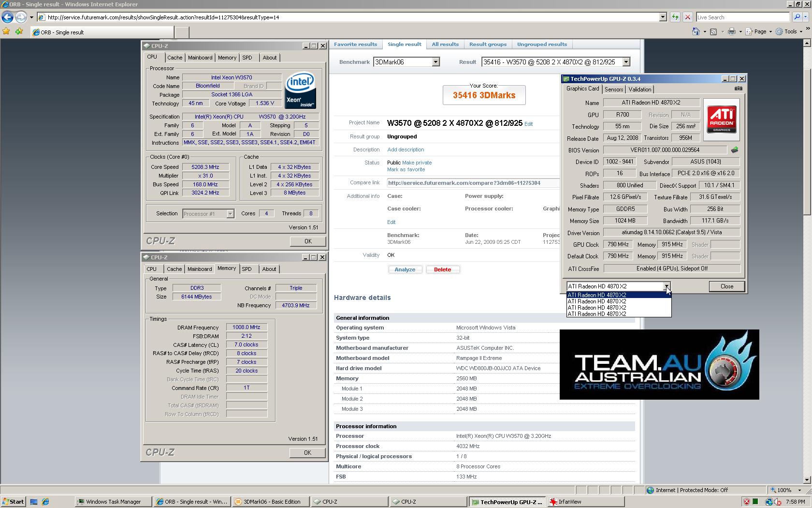
Task: Click Show Desktop quick launch icon
Action: point(34,502)
